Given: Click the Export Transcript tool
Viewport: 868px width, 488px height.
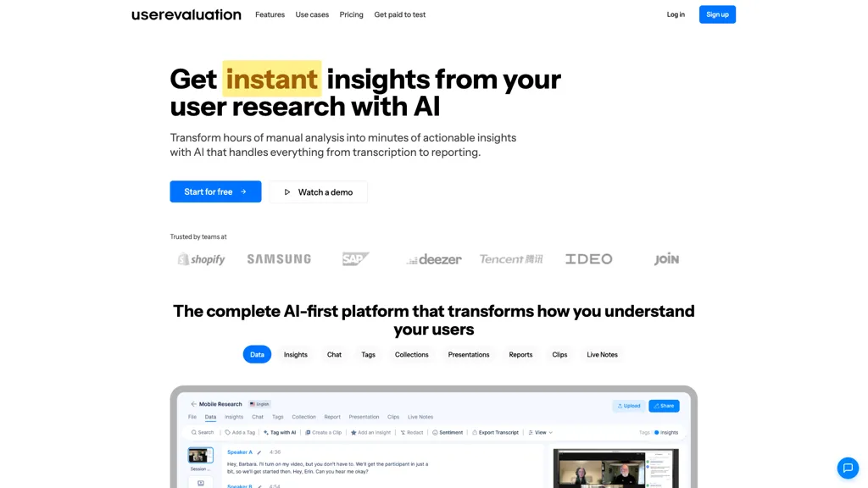Looking at the screenshot, I should 495,433.
